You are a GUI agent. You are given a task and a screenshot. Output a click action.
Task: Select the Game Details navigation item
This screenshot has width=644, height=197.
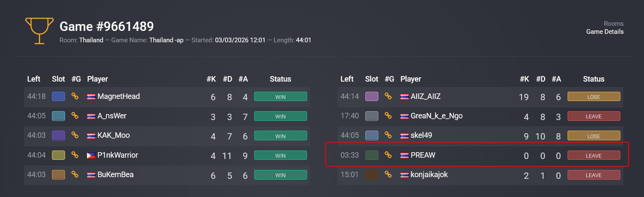pos(605,32)
